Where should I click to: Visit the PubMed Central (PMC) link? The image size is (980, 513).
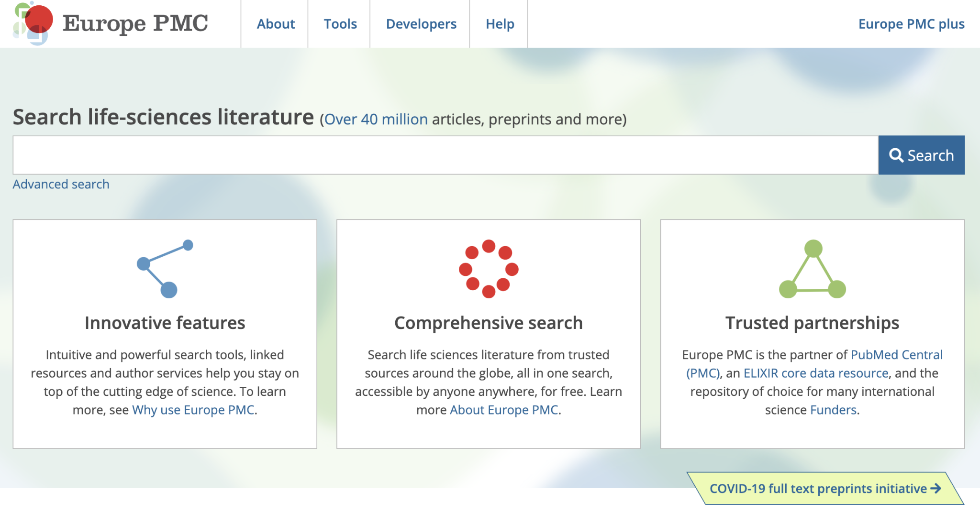click(x=896, y=355)
